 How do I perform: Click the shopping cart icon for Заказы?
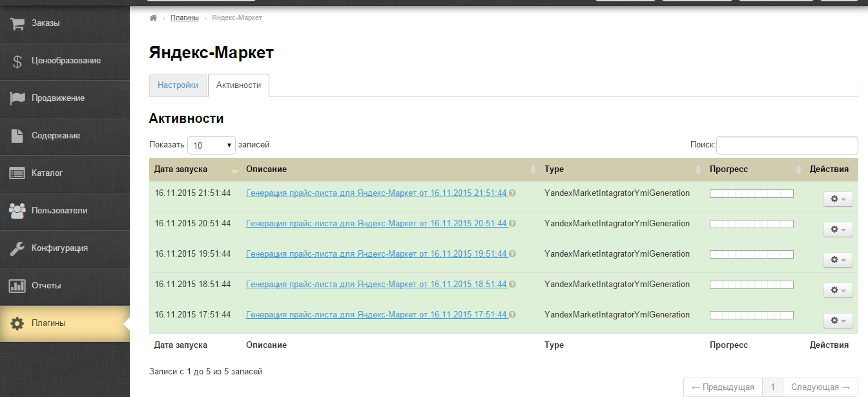[x=17, y=23]
